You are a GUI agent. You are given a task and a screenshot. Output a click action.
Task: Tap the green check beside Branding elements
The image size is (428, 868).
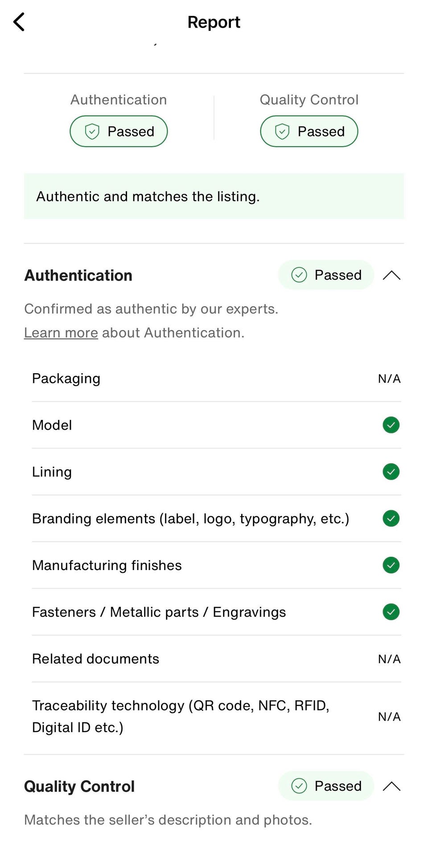[x=391, y=518]
